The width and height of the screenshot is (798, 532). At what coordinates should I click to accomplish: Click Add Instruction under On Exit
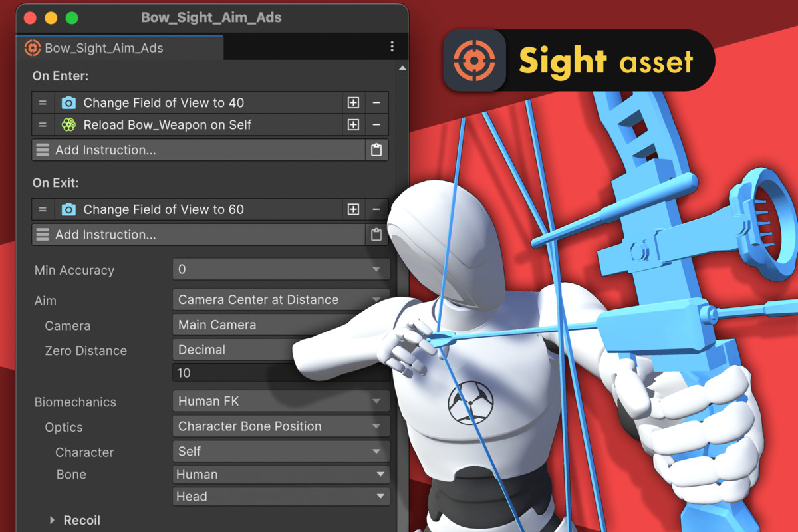click(x=198, y=235)
